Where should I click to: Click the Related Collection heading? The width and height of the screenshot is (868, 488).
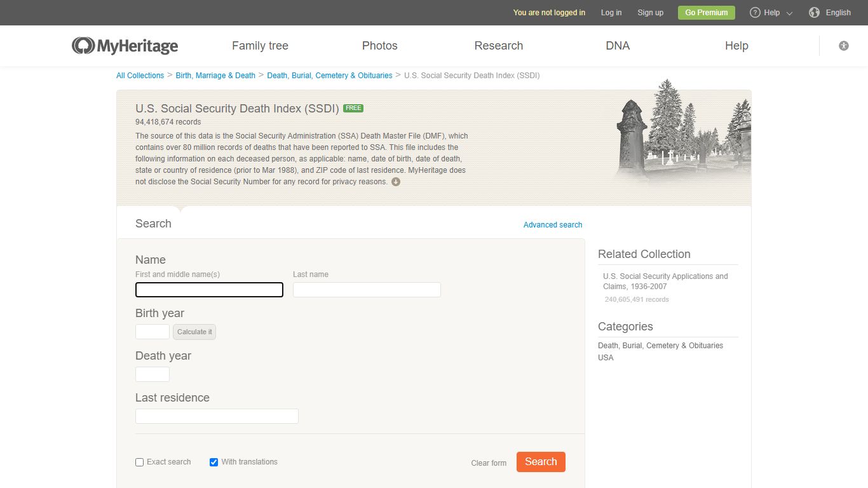644,254
